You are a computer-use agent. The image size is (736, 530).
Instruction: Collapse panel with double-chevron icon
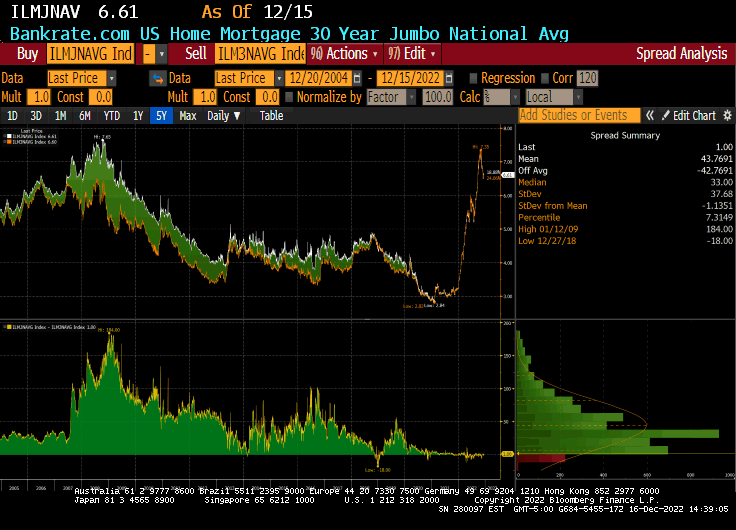pos(650,116)
